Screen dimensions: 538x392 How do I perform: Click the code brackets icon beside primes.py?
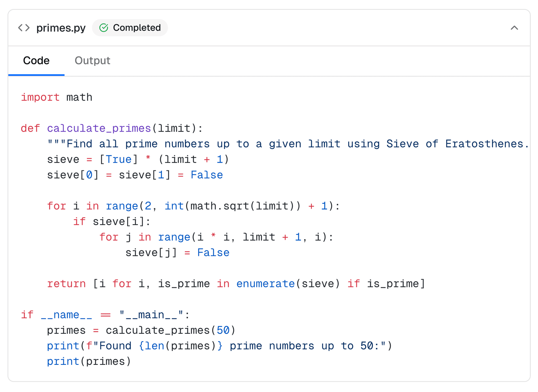(x=24, y=28)
